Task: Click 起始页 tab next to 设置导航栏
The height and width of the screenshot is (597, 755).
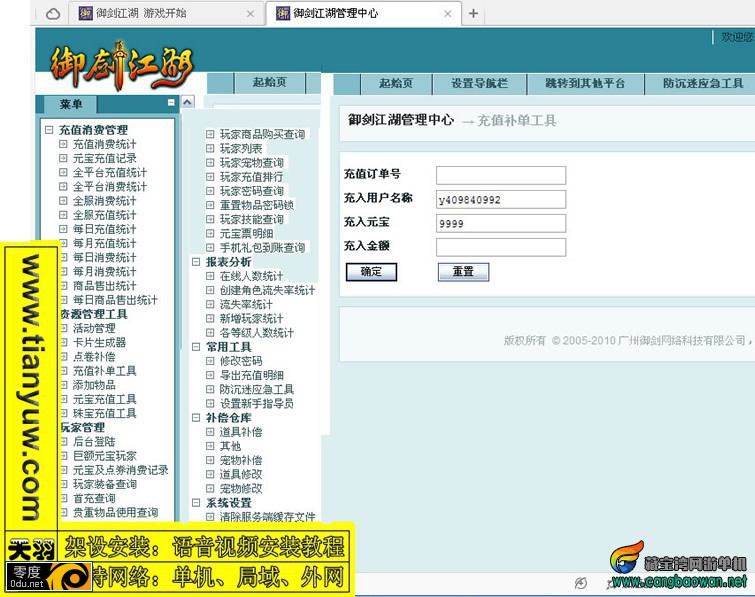Action: (396, 84)
